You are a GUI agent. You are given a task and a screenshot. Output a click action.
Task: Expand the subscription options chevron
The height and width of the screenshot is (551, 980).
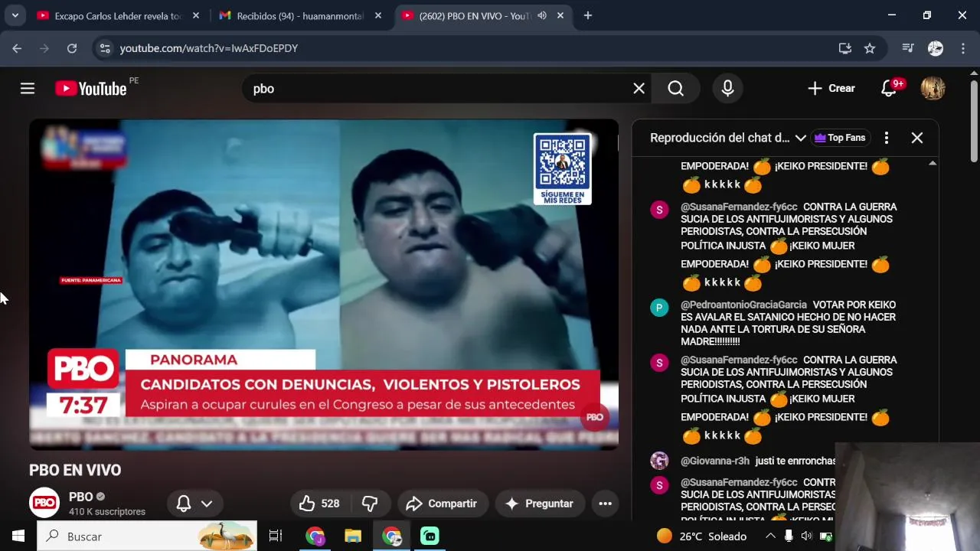click(207, 504)
